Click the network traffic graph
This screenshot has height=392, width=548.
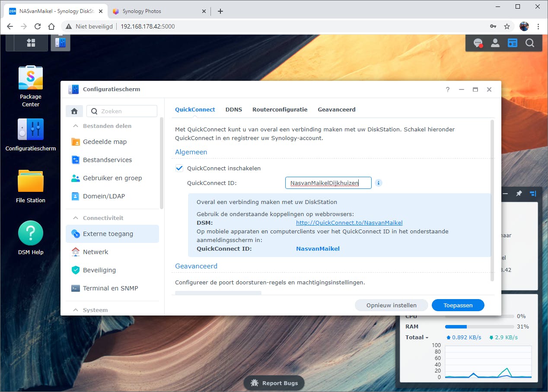(x=488, y=362)
